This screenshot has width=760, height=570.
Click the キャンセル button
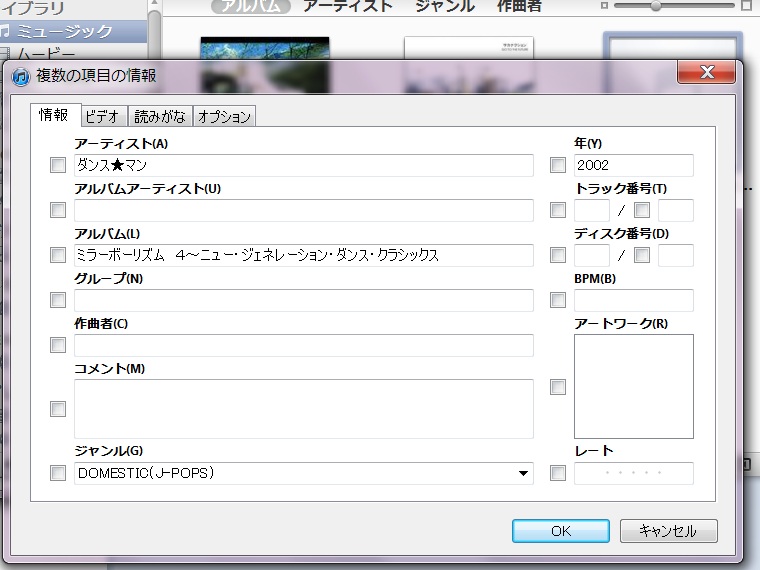[x=668, y=531]
